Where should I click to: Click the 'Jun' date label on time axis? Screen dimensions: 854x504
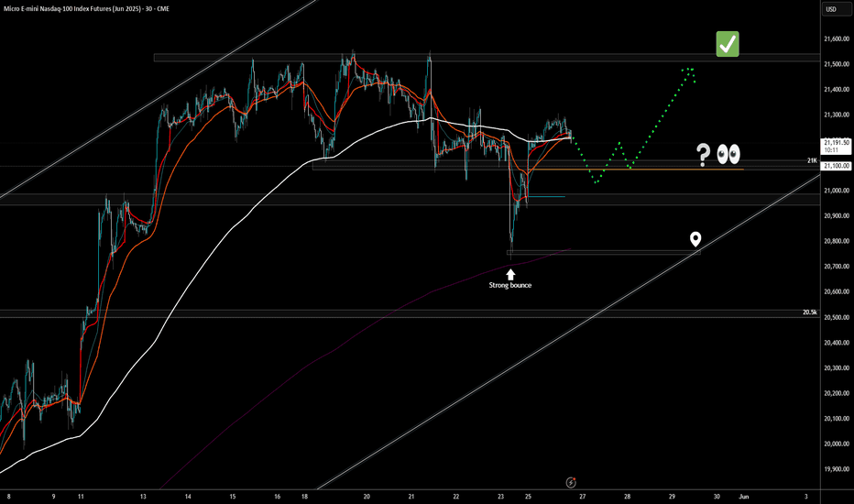point(743,497)
